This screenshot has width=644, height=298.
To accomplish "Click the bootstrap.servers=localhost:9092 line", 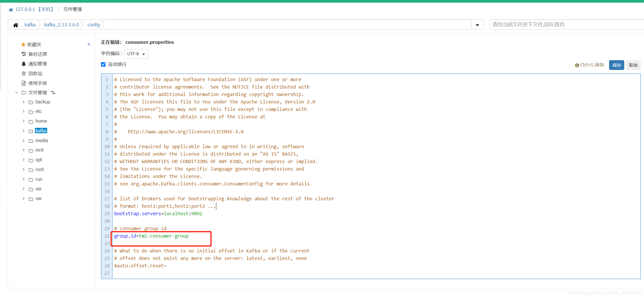I will point(158,213).
